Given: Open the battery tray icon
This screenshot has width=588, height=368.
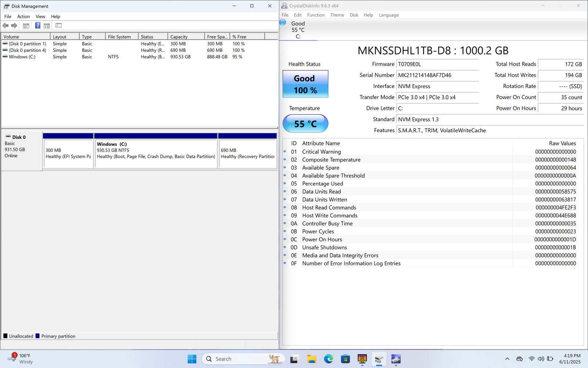Looking at the screenshot, I should [x=550, y=359].
